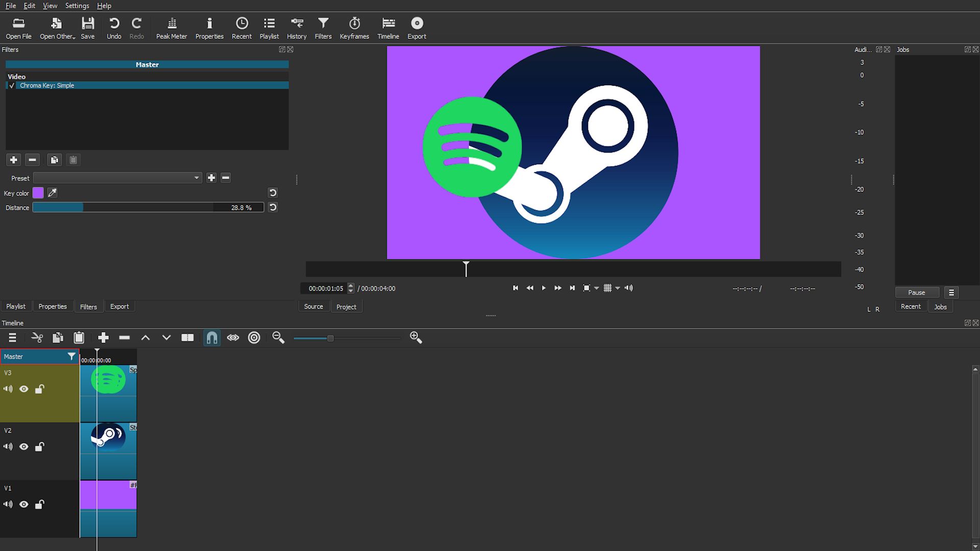Click the Export button

418,28
